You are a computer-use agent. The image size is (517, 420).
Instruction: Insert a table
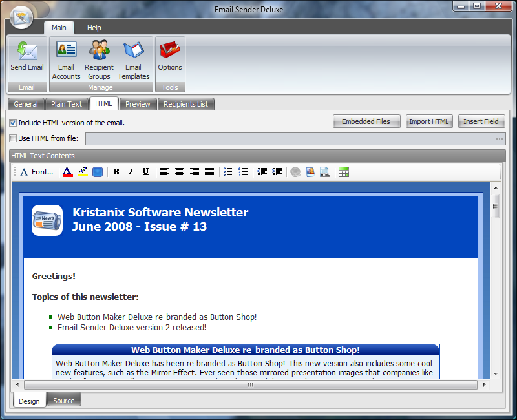344,172
